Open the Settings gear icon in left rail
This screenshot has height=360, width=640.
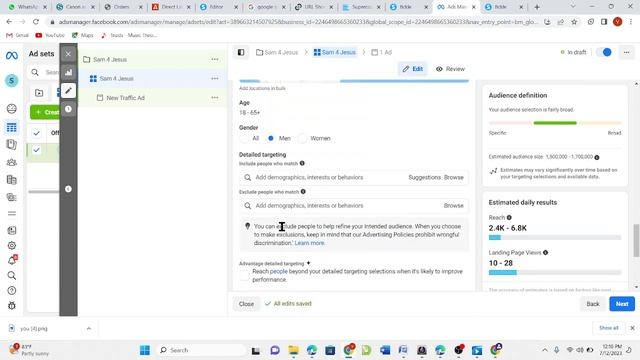pyautogui.click(x=11, y=245)
